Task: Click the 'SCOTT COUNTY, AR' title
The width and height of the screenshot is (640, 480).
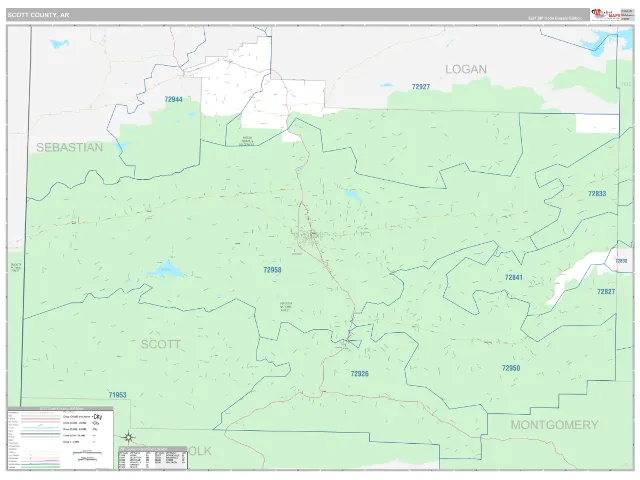Action: point(38,15)
